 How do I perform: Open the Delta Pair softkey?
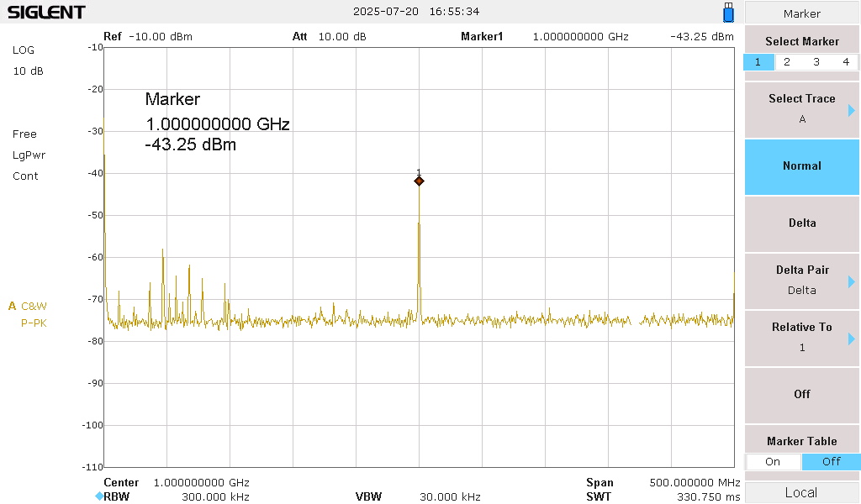[x=802, y=281]
